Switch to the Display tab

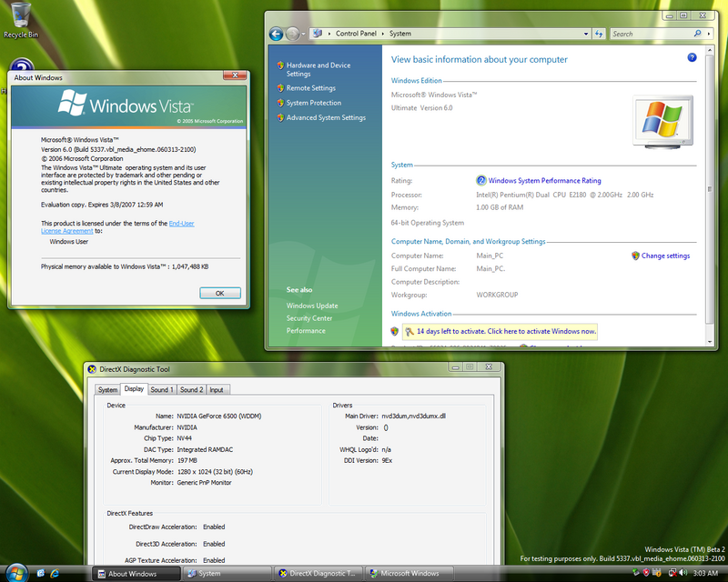click(133, 388)
